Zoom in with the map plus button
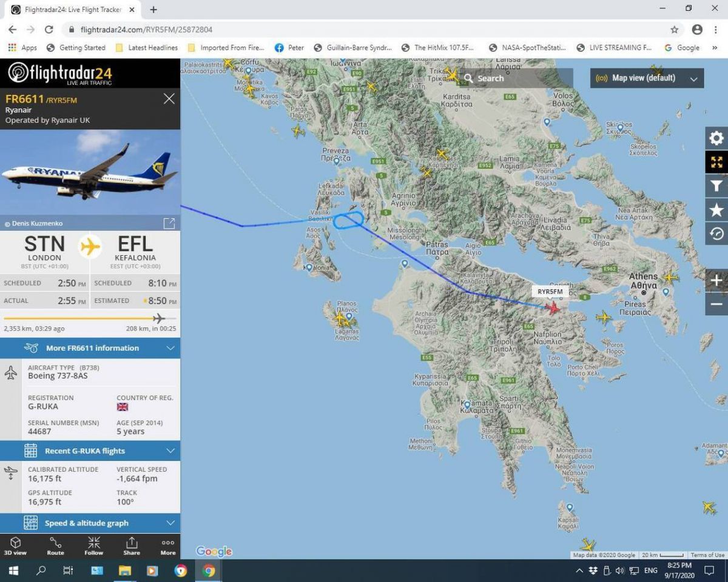The height and width of the screenshot is (582, 728). point(716,281)
